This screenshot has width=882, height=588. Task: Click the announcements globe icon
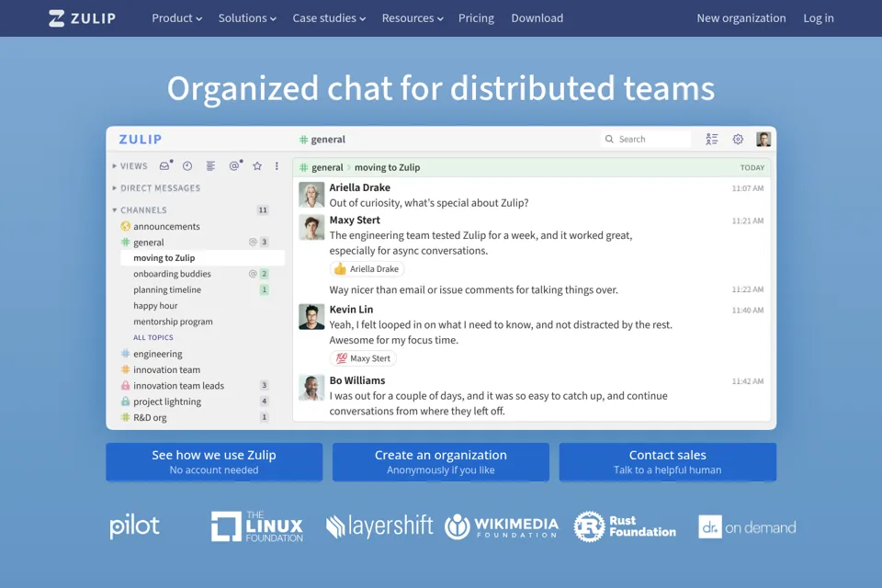[126, 226]
